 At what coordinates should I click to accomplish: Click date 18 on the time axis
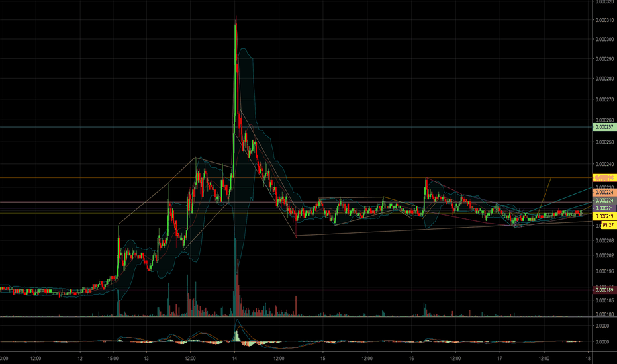tap(588, 359)
